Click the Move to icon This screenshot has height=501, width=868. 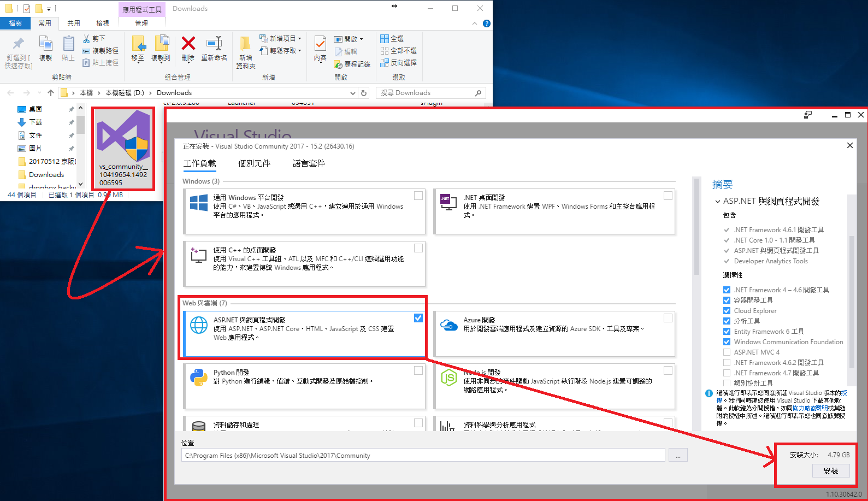tap(138, 44)
